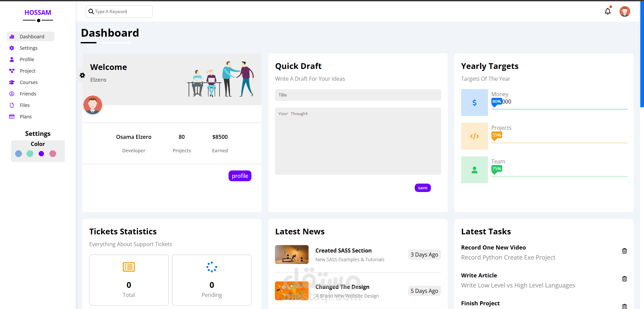Select the Courses graduation cap icon
644x309 pixels.
[12, 82]
